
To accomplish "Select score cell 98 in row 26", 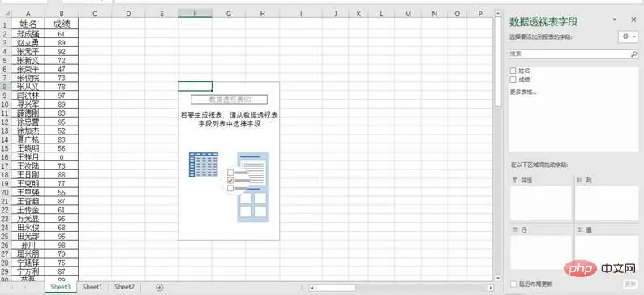I will click(x=62, y=245).
